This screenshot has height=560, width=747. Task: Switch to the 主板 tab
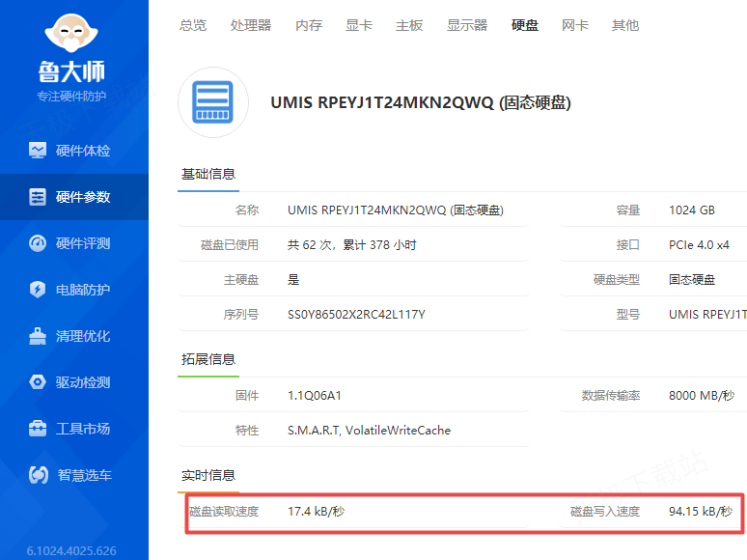pyautogui.click(x=409, y=25)
